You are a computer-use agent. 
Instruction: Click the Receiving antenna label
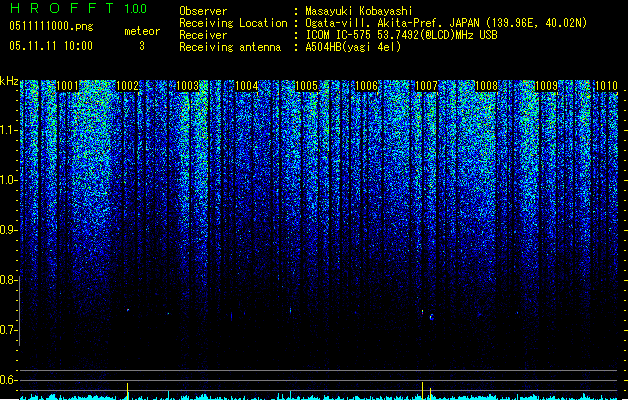tap(230, 47)
